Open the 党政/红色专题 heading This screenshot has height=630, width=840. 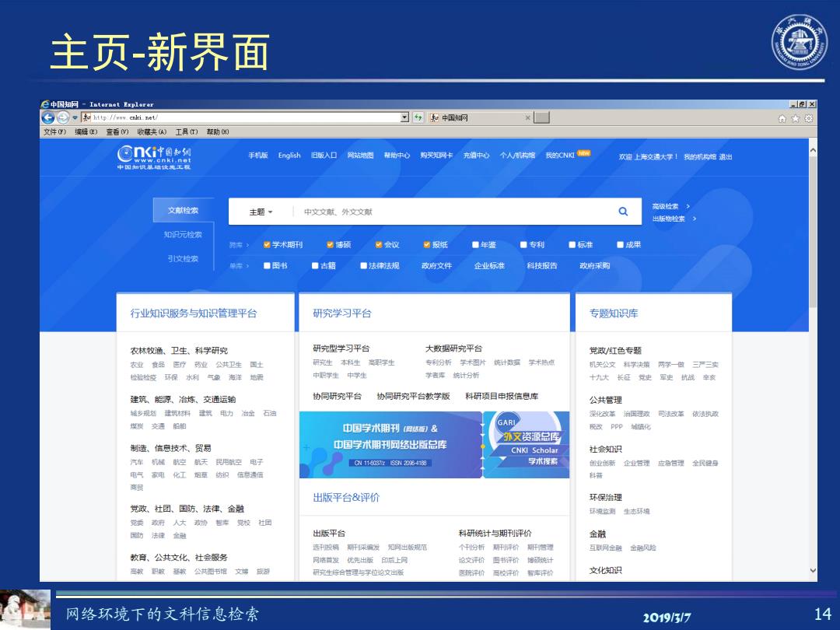pyautogui.click(x=615, y=350)
